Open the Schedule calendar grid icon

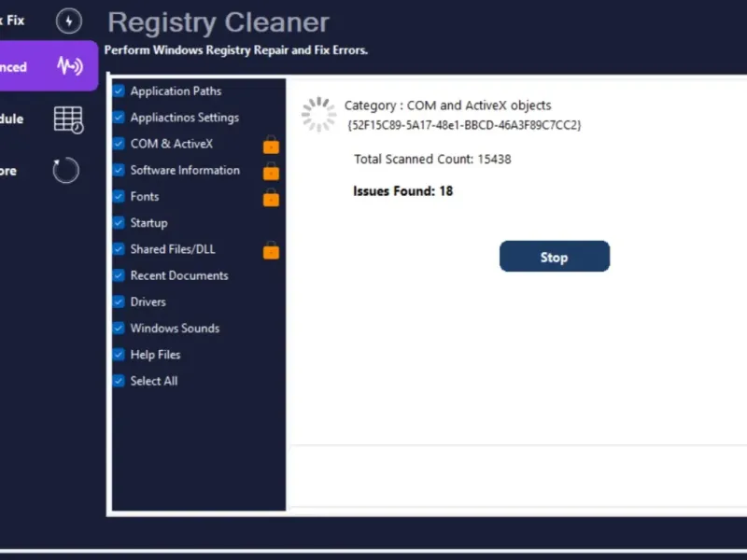coord(68,119)
